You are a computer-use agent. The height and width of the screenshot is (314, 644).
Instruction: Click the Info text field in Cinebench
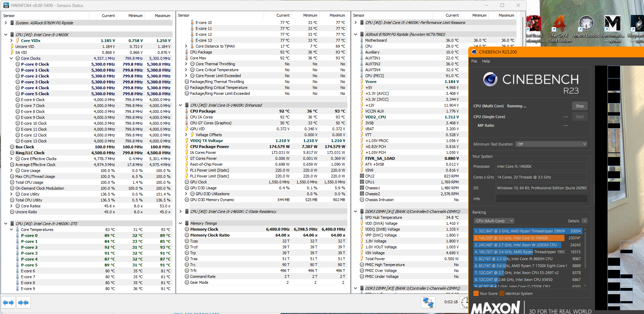click(541, 199)
